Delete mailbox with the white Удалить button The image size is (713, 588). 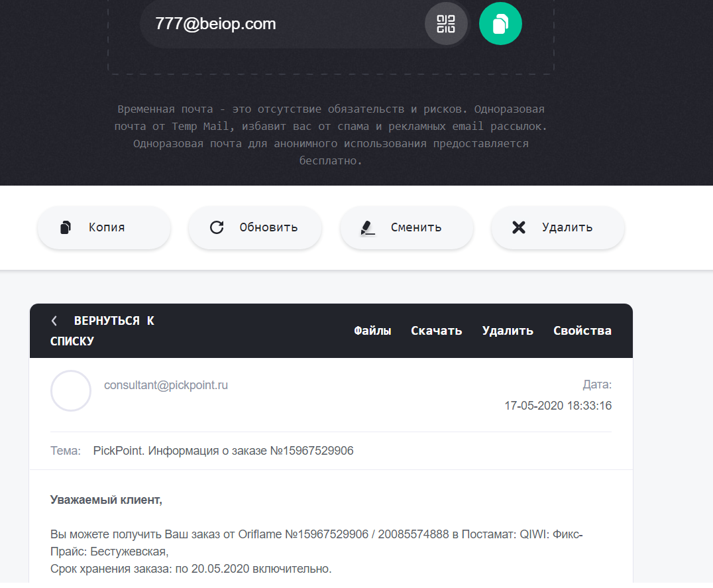[x=557, y=227]
